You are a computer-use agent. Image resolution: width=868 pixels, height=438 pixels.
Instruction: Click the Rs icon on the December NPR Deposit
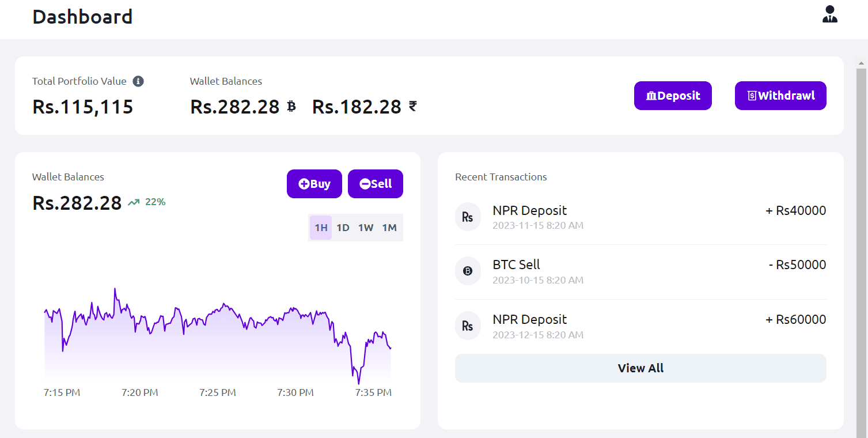[468, 326]
